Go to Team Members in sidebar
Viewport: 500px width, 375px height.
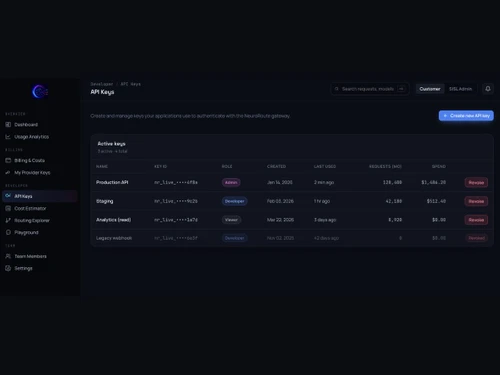[x=40, y=256]
